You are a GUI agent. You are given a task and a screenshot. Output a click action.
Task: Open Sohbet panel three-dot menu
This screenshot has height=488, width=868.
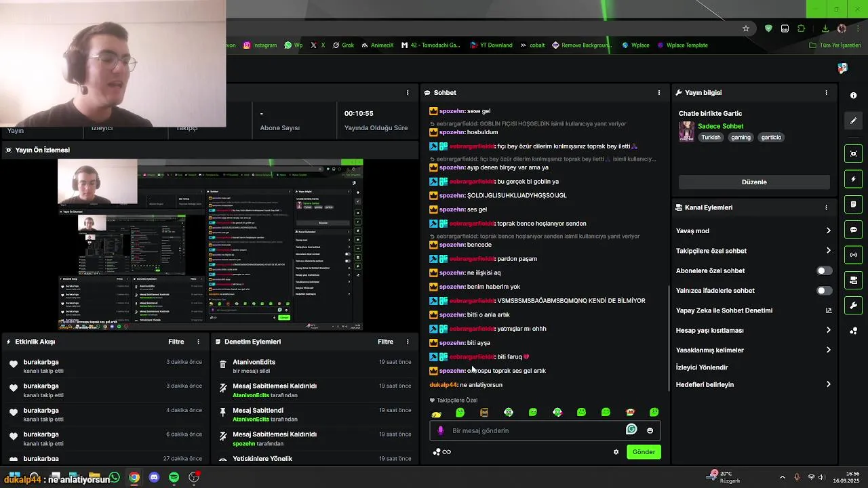click(659, 92)
